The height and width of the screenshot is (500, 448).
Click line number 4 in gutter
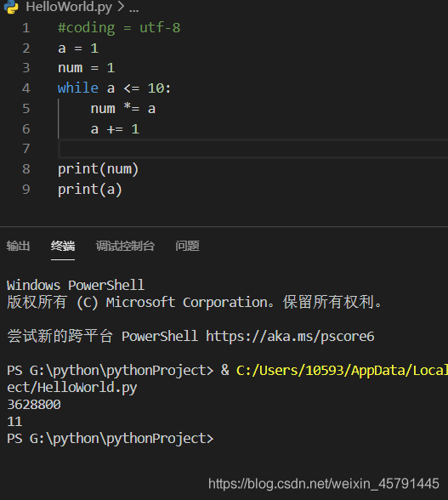[x=26, y=88]
